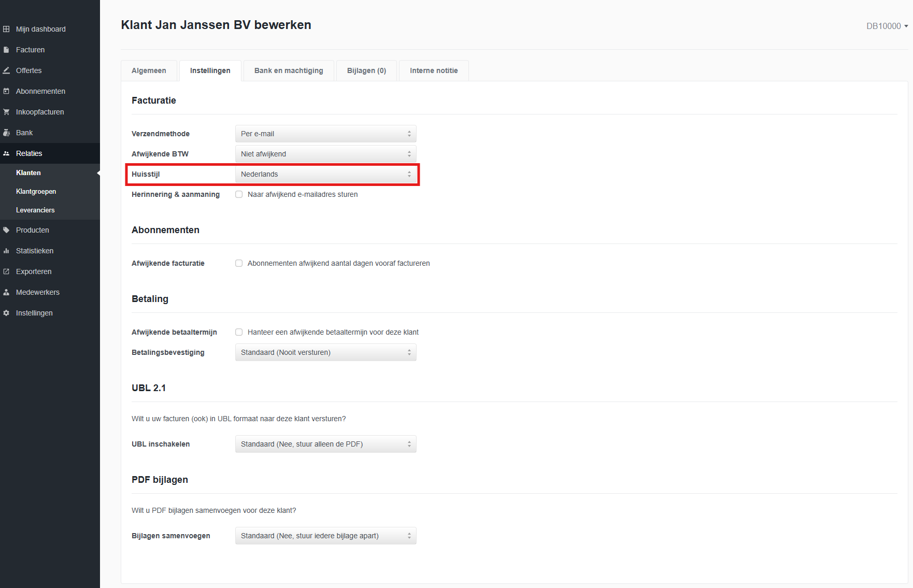The width and height of the screenshot is (913, 588).
Task: Tick the Afwijkende facturatie subscriptions checkbox
Action: tap(239, 263)
